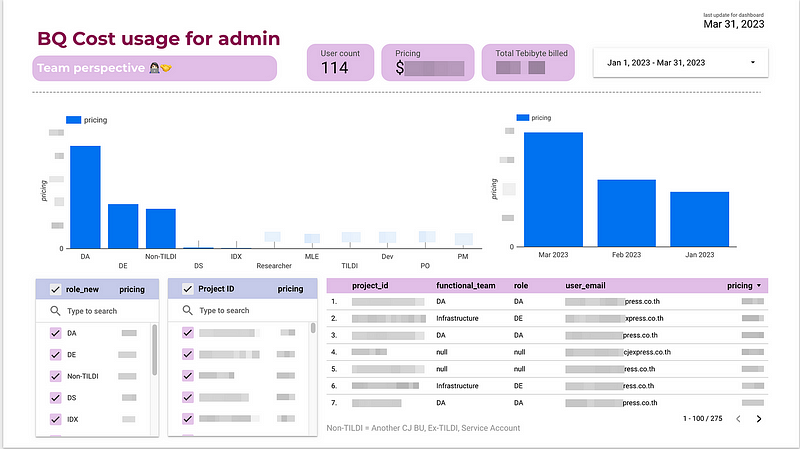Click blue pricing legend swatch on team chart
The height and width of the screenshot is (449, 800).
[74, 120]
